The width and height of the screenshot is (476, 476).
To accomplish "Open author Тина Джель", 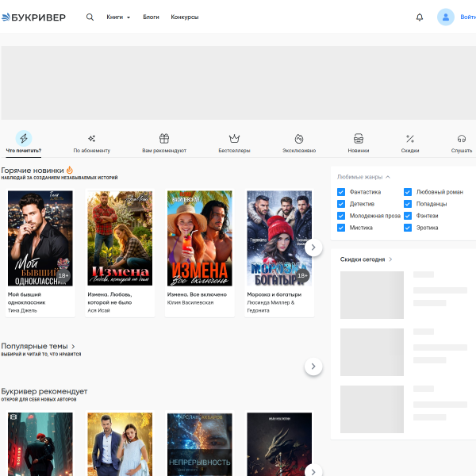I will pos(22,310).
